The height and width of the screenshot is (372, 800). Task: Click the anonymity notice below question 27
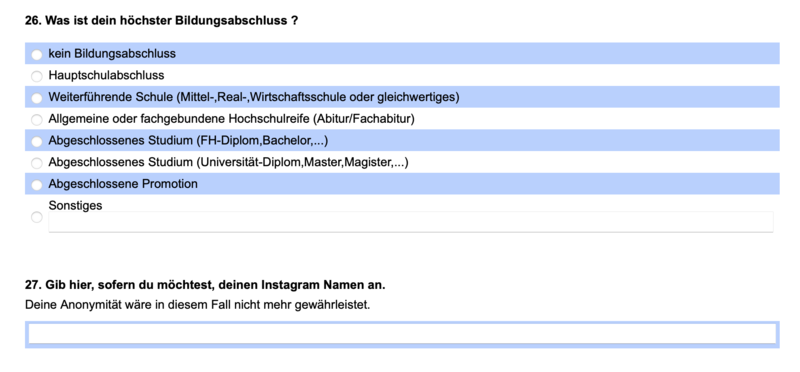pos(197,305)
